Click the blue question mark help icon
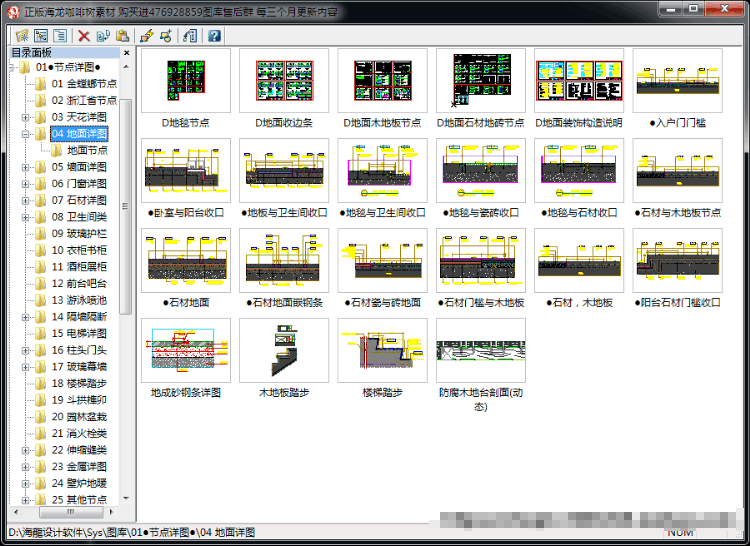 click(x=214, y=35)
